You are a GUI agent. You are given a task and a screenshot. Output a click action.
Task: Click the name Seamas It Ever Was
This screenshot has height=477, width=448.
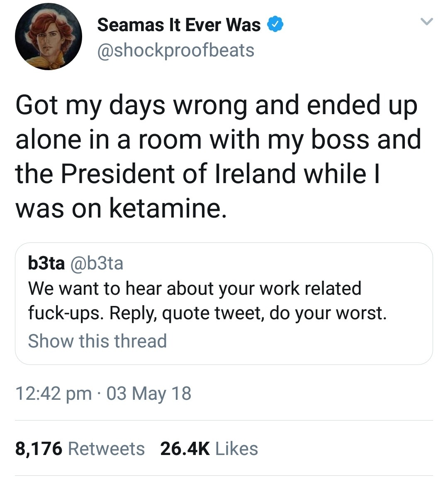pos(179,25)
